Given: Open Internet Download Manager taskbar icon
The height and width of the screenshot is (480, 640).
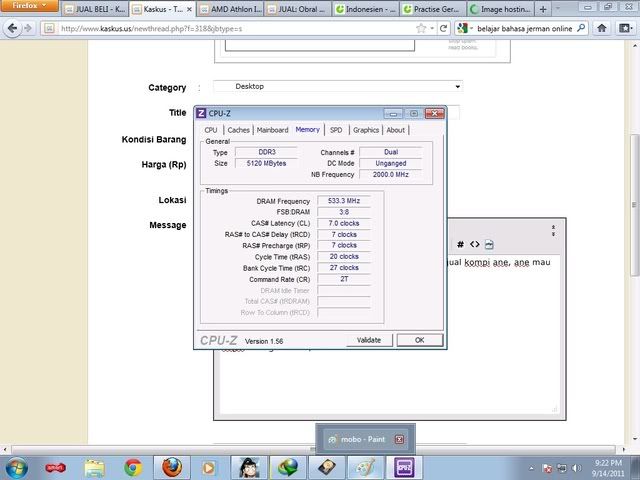Looking at the screenshot, I should 288,468.
